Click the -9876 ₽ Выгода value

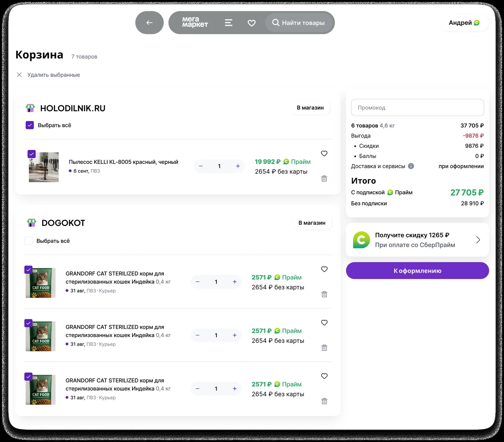pyautogui.click(x=473, y=136)
